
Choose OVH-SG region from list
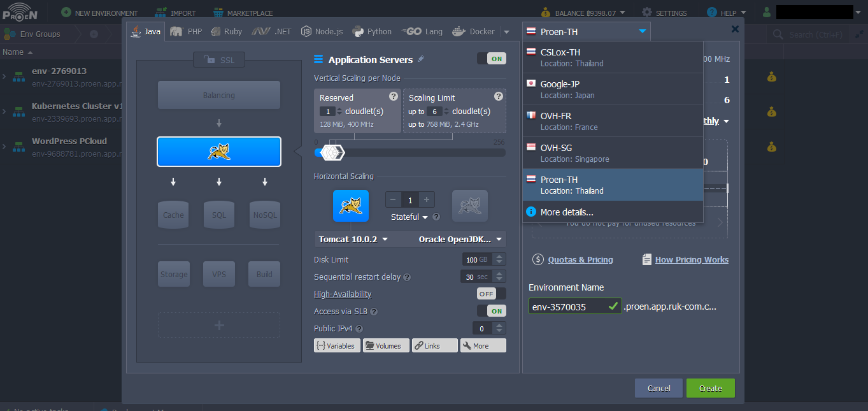[x=613, y=153]
